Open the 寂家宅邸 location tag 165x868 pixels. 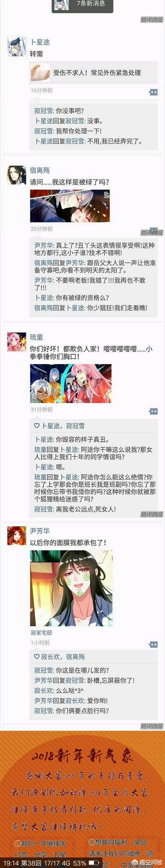click(41, 633)
